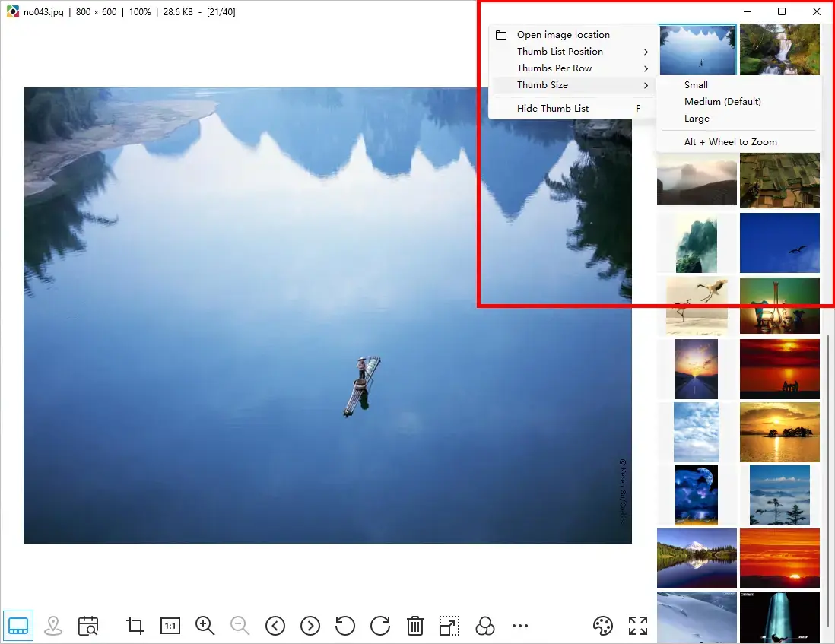Rotate the image clockwise
The width and height of the screenshot is (835, 644).
coord(379,626)
